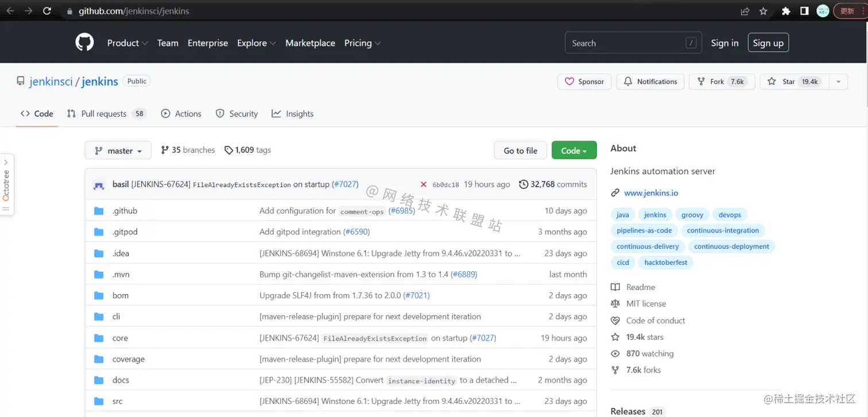868x417 pixels.
Task: Open the docs folder icon
Action: click(99, 380)
